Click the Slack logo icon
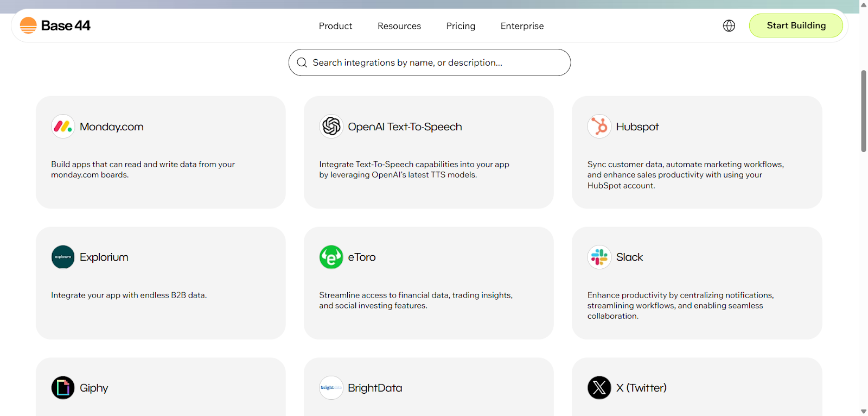868x416 pixels. click(x=599, y=257)
